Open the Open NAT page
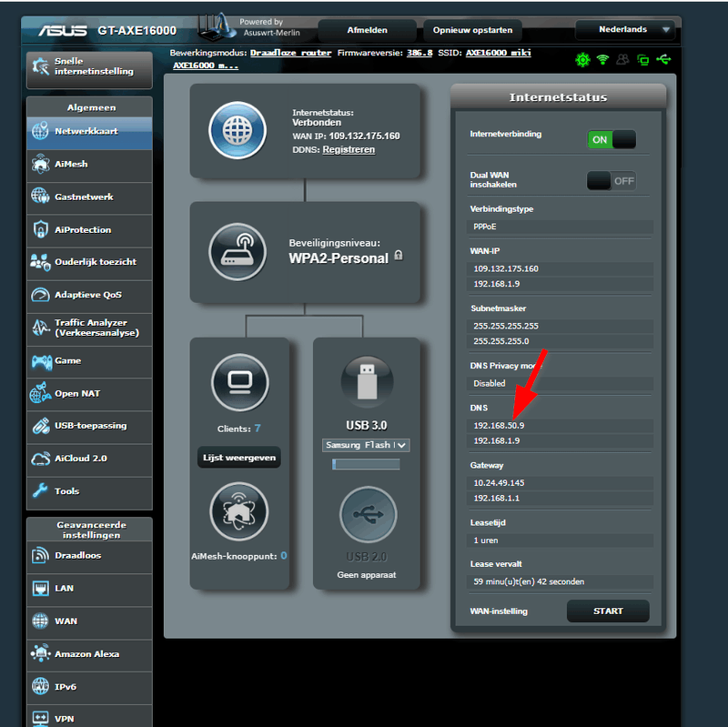This screenshot has height=727, width=728. [89, 394]
